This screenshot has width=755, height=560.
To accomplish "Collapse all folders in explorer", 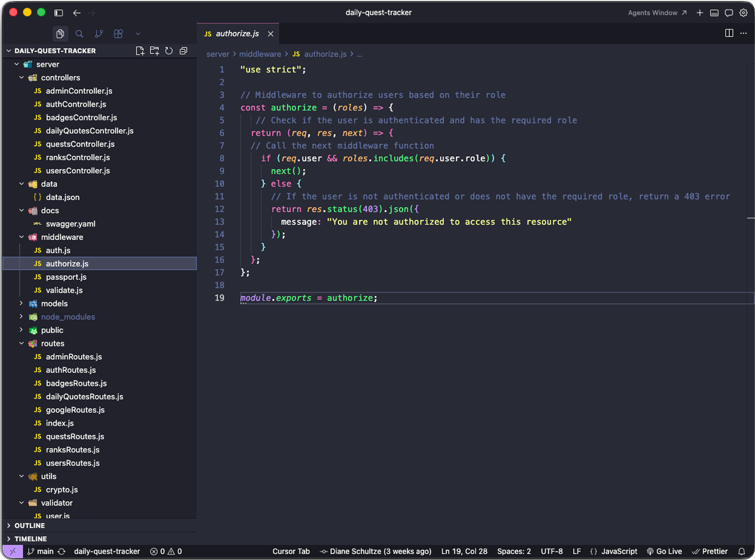I will (x=184, y=51).
